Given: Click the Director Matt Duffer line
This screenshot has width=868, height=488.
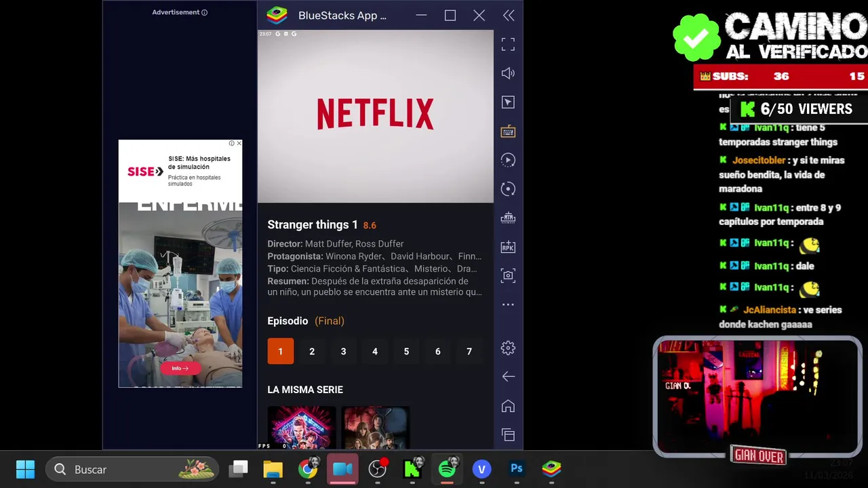Looking at the screenshot, I should 336,243.
